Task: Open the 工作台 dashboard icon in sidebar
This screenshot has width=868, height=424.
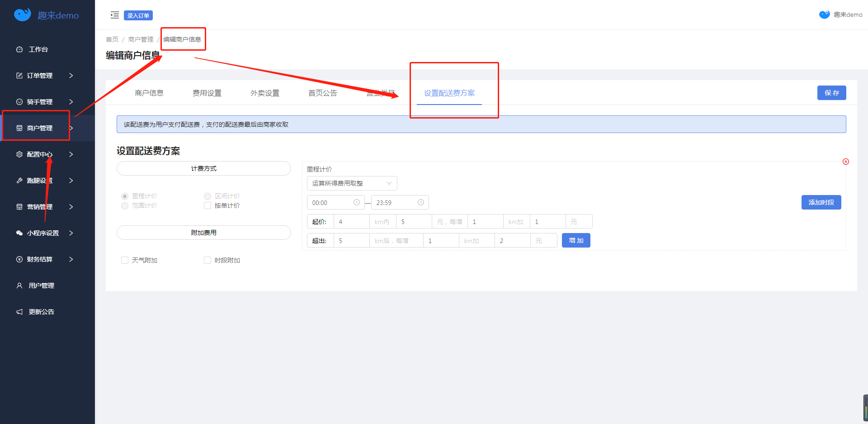Action: click(x=19, y=49)
